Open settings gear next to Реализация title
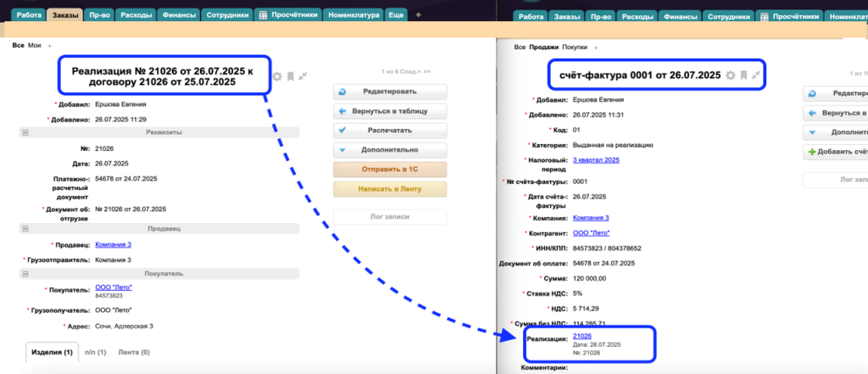Image resolution: width=868 pixels, height=374 pixels. pyautogui.click(x=277, y=76)
